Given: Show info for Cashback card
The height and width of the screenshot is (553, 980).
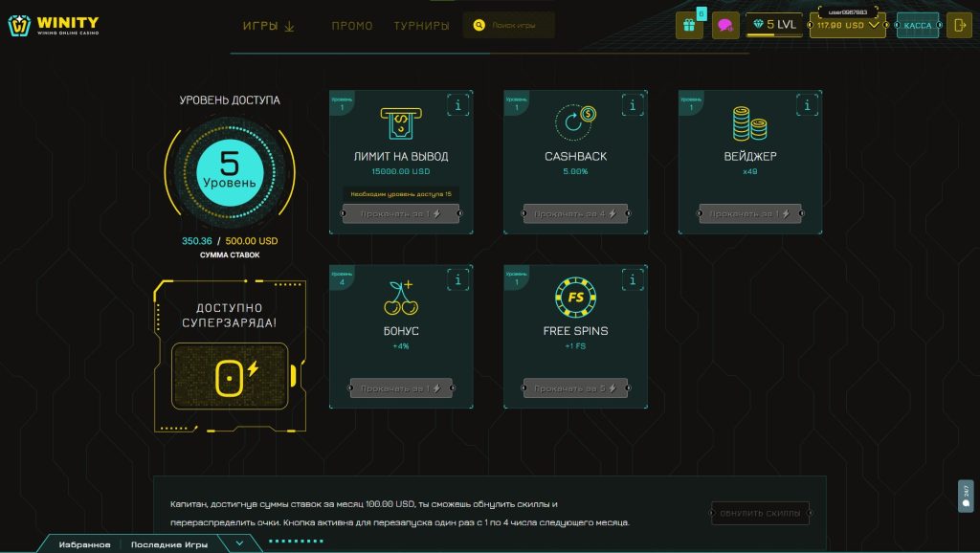Looking at the screenshot, I should [634, 105].
